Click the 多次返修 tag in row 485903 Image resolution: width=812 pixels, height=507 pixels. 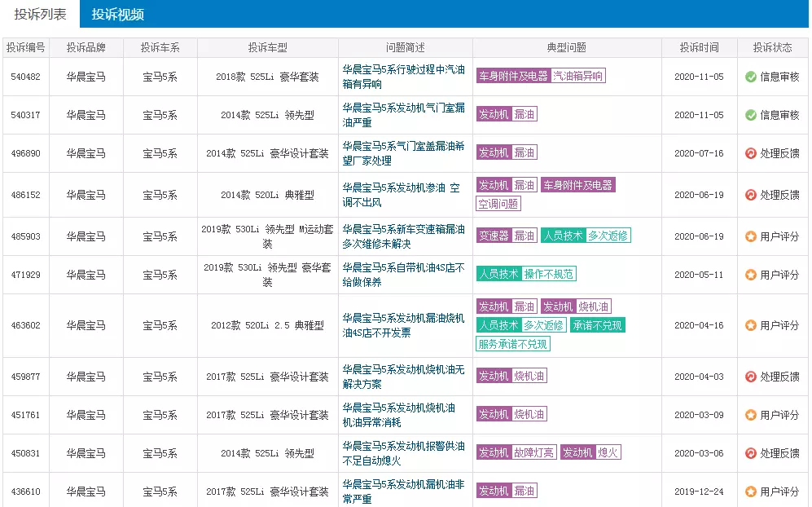pos(608,236)
